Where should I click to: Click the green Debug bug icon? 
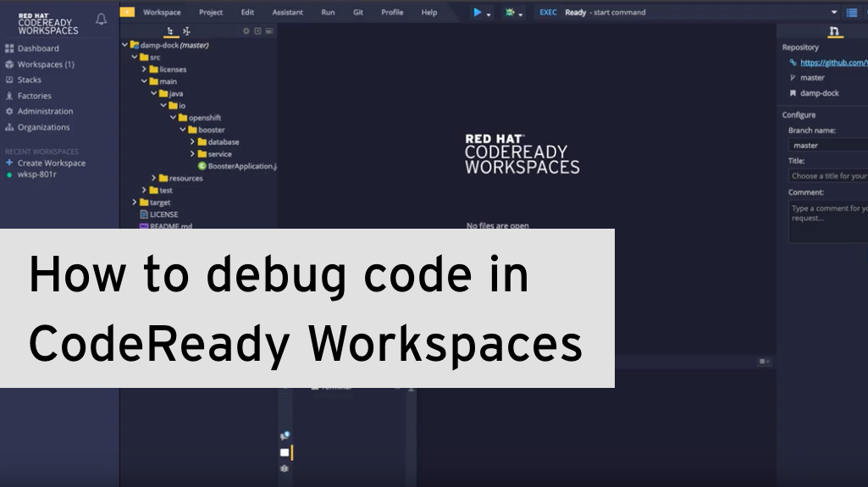point(510,12)
